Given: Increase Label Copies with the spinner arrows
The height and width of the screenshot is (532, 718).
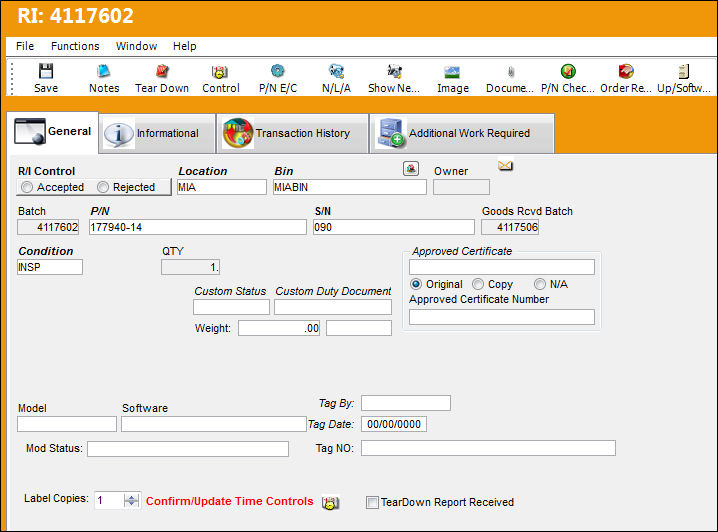Looking at the screenshot, I should click(x=131, y=497).
